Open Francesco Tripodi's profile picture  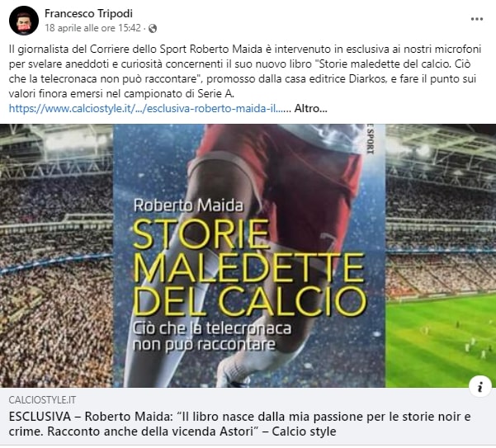point(24,21)
